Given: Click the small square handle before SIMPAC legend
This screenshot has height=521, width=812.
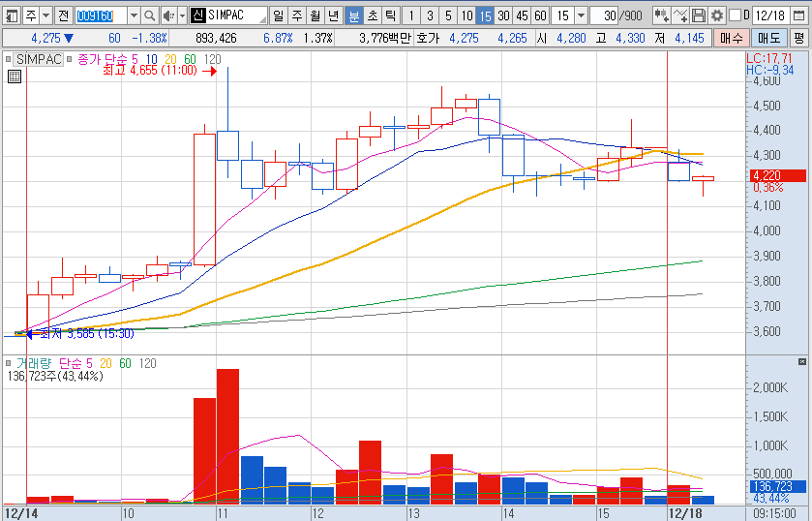Looking at the screenshot, I should point(8,59).
